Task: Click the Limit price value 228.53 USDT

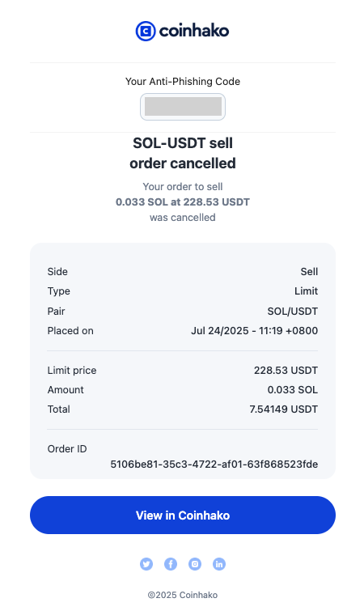Action: (286, 370)
